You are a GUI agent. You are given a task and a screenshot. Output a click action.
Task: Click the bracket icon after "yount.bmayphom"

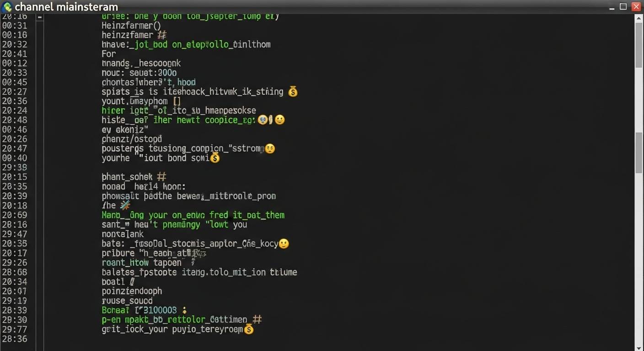click(177, 101)
